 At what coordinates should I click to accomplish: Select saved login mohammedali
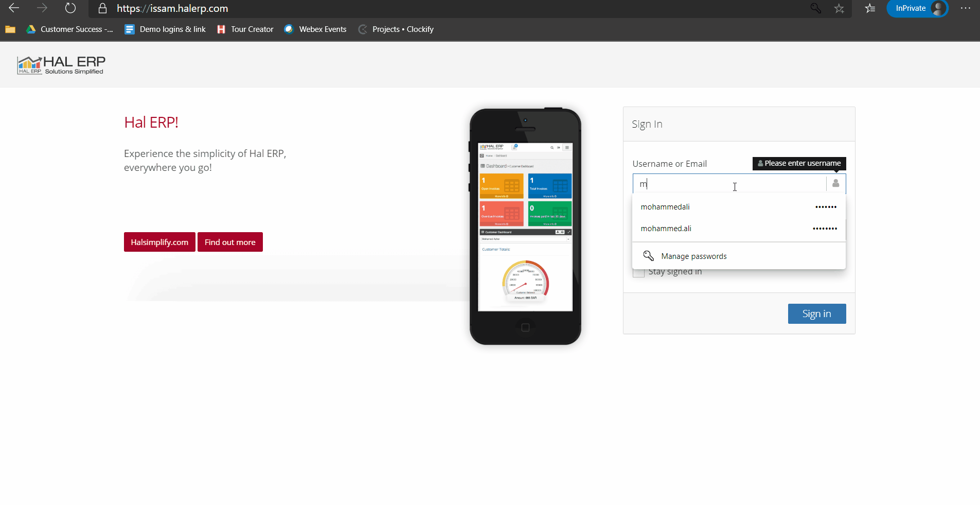[x=739, y=207]
